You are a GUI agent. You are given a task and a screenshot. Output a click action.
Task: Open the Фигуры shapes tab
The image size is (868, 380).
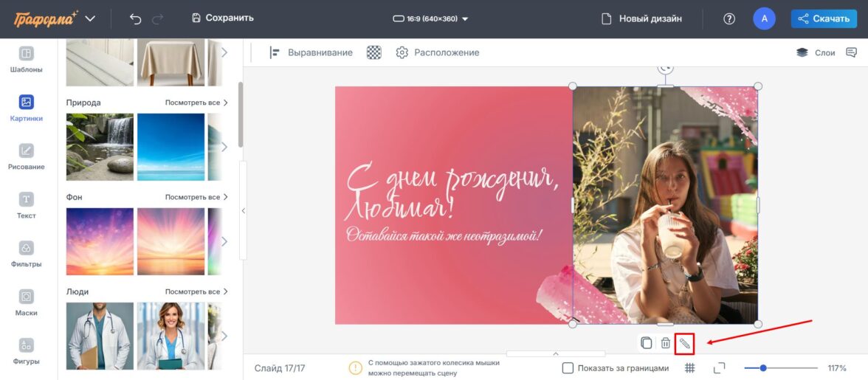(26, 352)
